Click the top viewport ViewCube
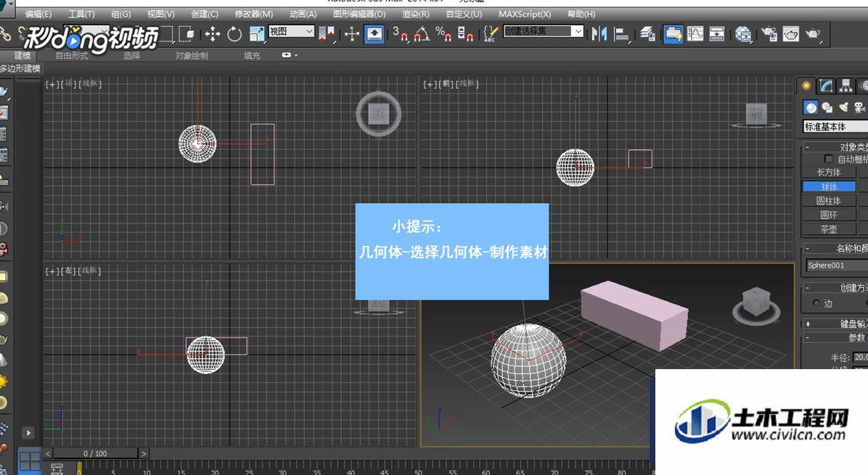Viewport: 868px width, 475px height. [x=379, y=115]
